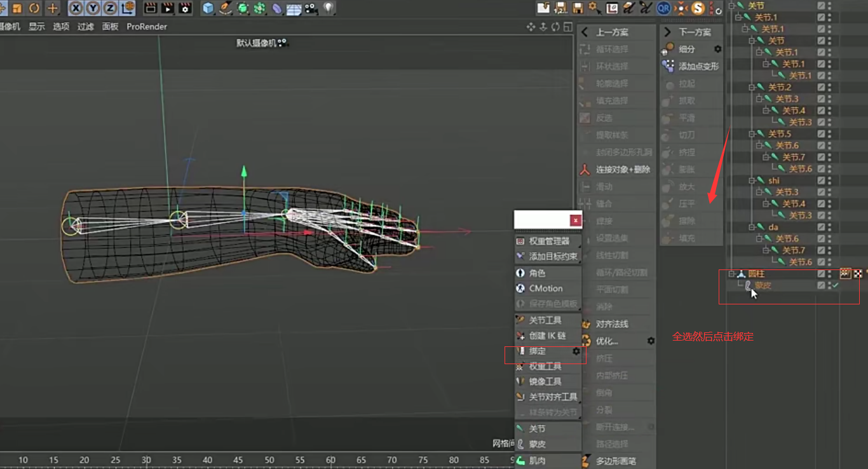Toggle the Y axis lock
This screenshot has height=469, width=868.
coord(93,8)
